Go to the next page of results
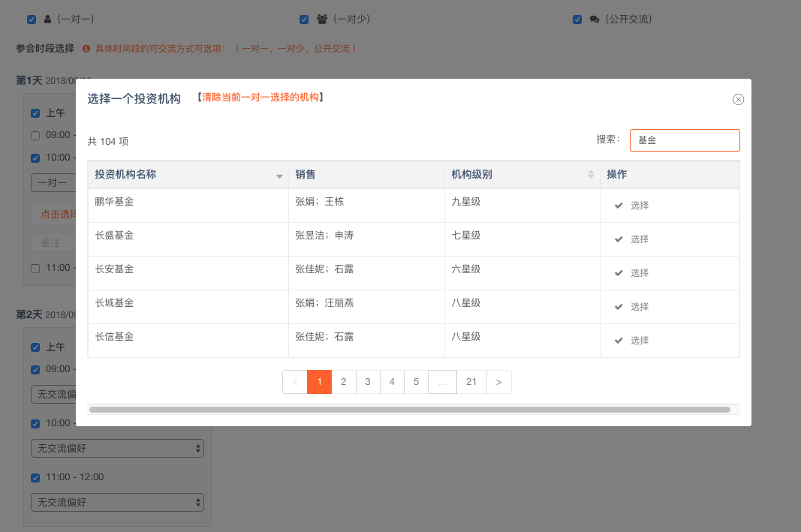This screenshot has height=532, width=801. [499, 382]
